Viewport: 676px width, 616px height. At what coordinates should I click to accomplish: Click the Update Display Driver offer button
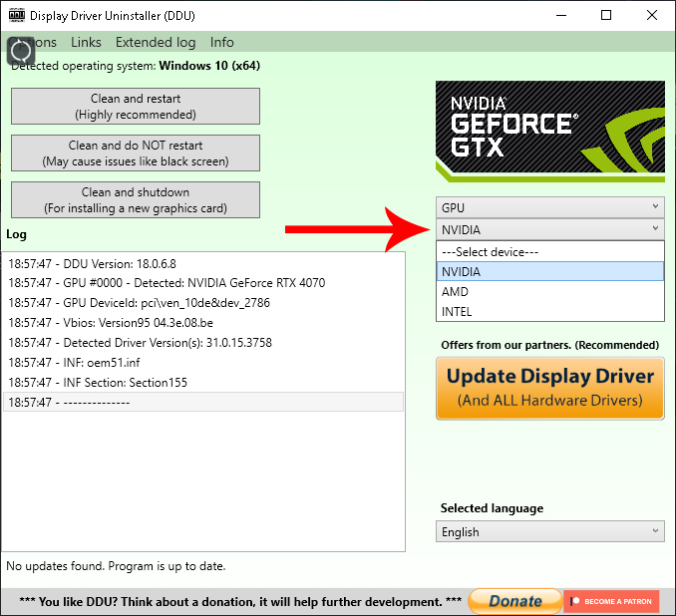(x=550, y=389)
